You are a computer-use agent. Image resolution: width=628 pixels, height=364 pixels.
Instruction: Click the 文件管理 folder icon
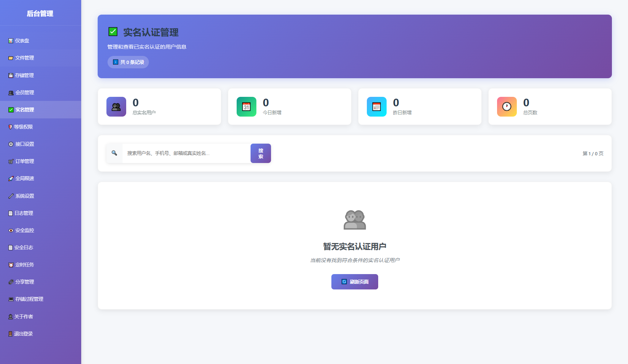tap(10, 58)
